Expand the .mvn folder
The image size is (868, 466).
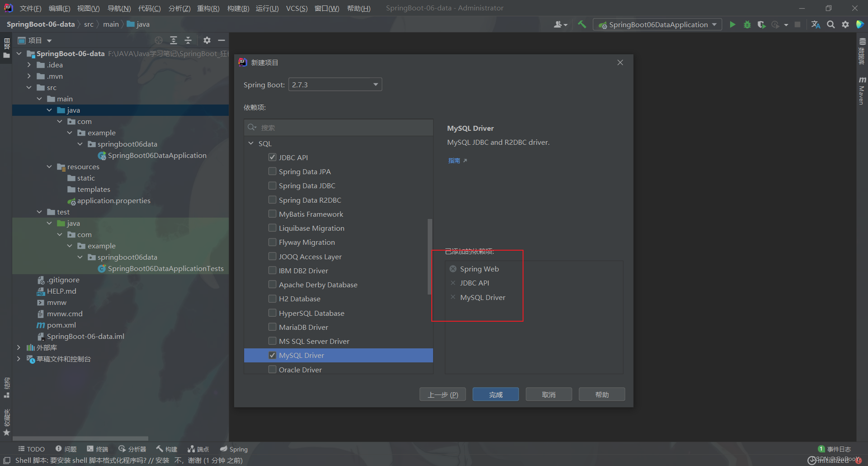coord(29,76)
